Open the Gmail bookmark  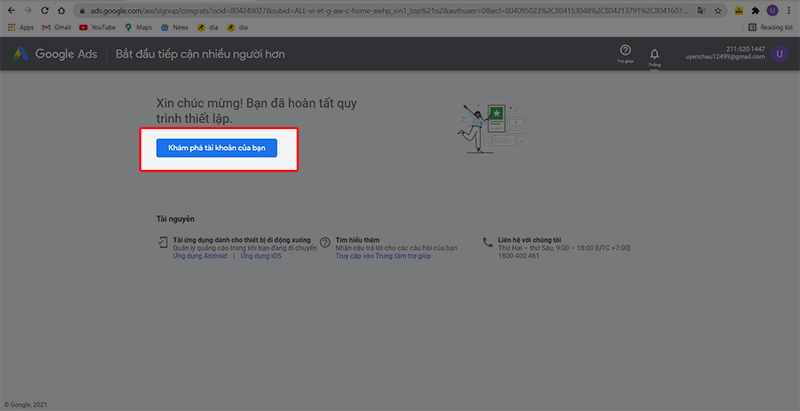coord(59,27)
